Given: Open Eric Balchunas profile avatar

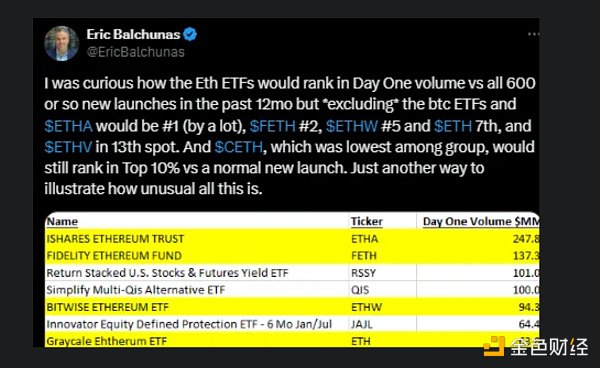Looking at the screenshot, I should [x=62, y=43].
